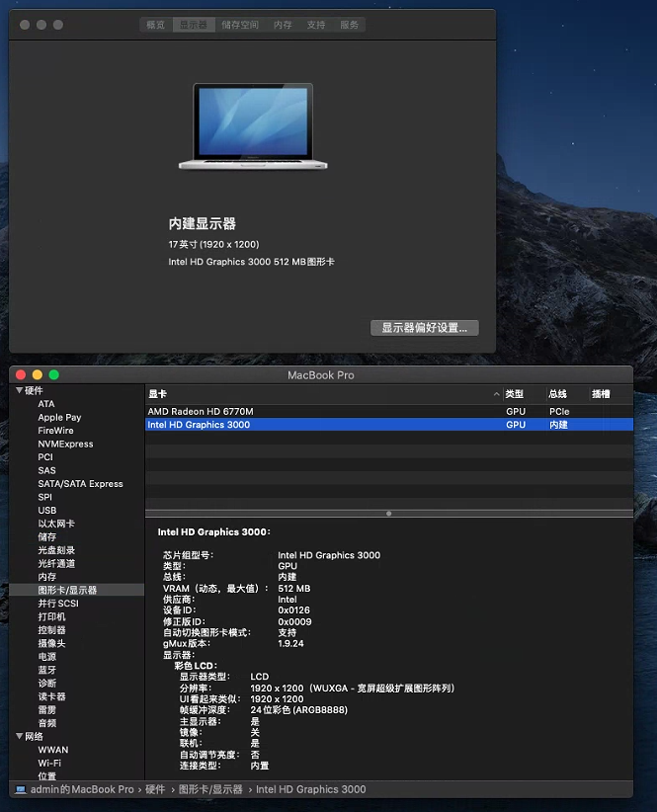Click the sort arrow in the 显卡 column header
657x812 pixels.
tap(496, 394)
